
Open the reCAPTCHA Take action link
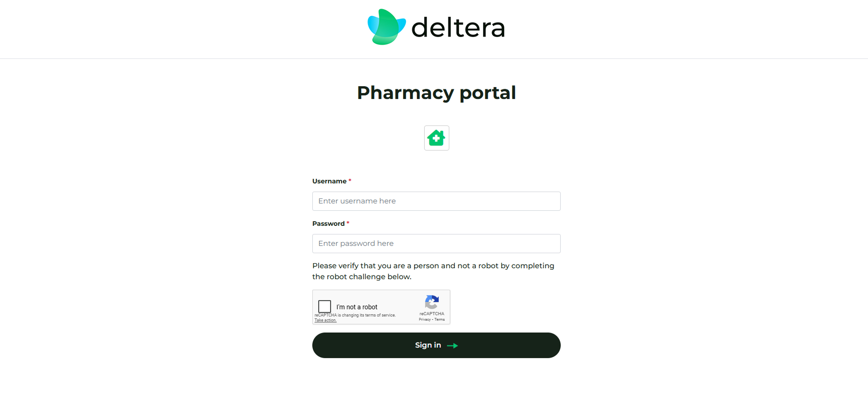pyautogui.click(x=326, y=320)
